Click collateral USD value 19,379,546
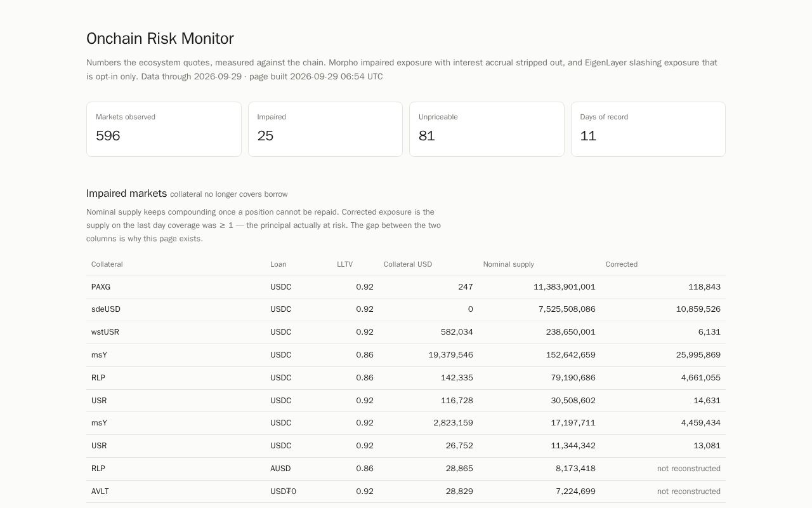The width and height of the screenshot is (812, 508). 451,355
